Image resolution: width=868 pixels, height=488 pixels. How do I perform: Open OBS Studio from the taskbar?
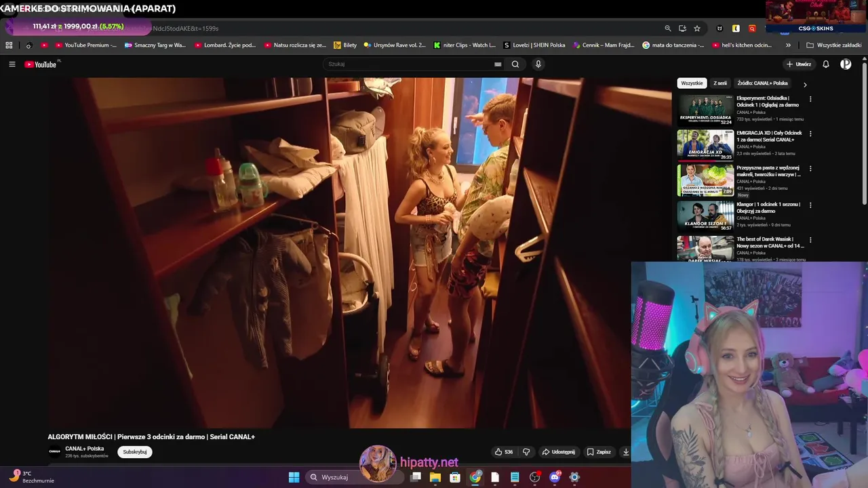pyautogui.click(x=534, y=477)
